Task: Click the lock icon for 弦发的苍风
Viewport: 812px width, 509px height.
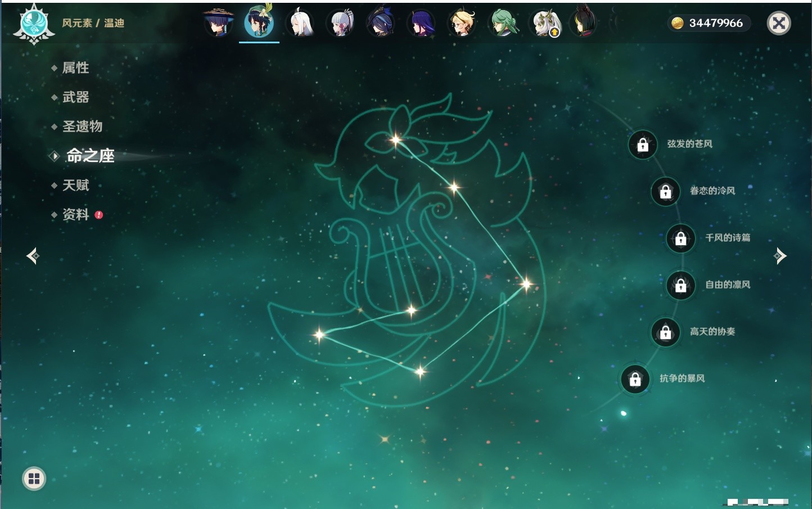Action: [x=643, y=145]
